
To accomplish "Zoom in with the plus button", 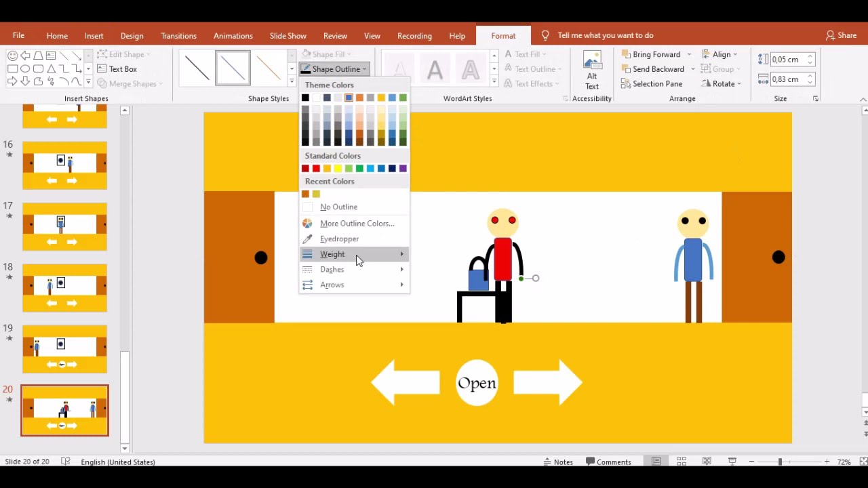I will [x=827, y=462].
